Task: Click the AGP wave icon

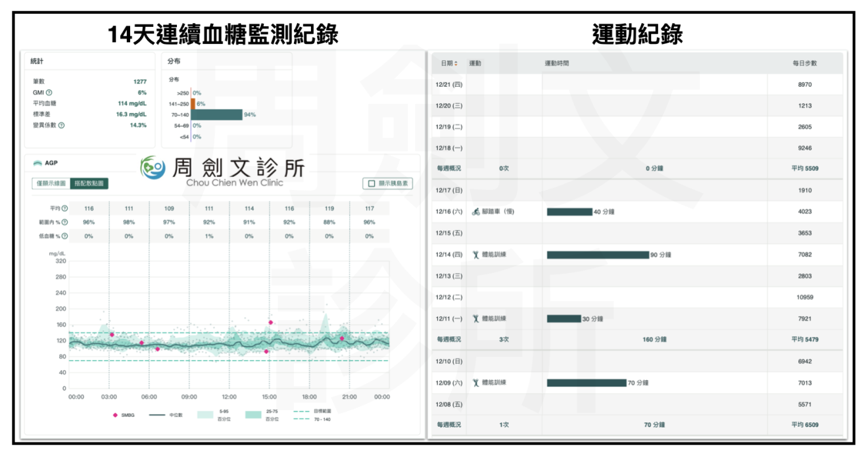Action: (x=37, y=163)
